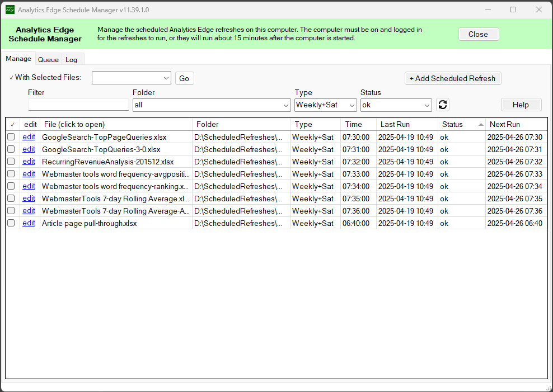Viewport: 553px width, 392px height.
Task: Click + Add Scheduled Refresh
Action: tap(453, 78)
